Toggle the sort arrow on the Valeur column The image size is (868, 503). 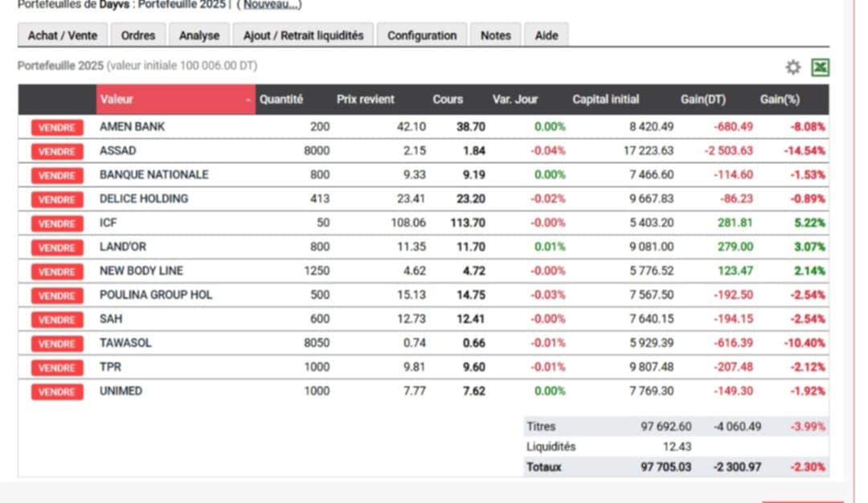[x=248, y=100]
